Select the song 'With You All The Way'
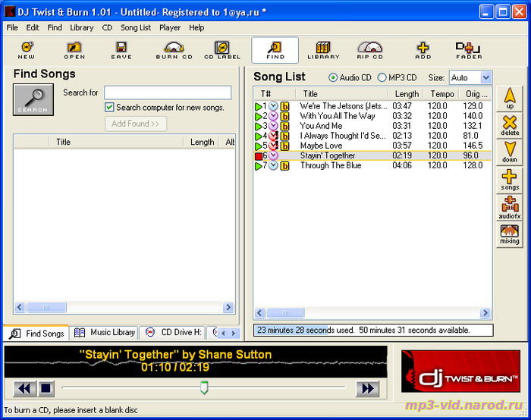Image resolution: width=531 pixels, height=420 pixels. (338, 116)
